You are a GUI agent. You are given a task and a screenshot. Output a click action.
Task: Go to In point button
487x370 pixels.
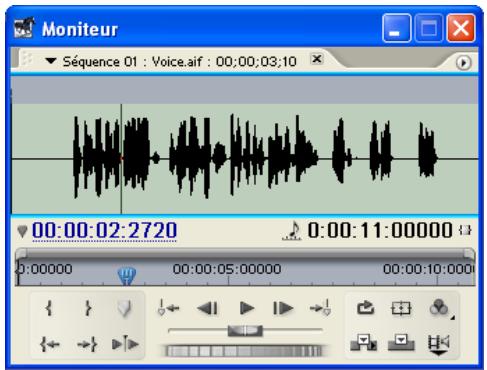(x=49, y=344)
